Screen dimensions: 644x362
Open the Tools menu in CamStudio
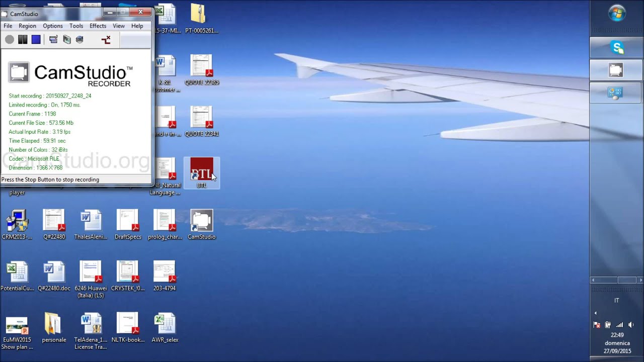tap(76, 26)
